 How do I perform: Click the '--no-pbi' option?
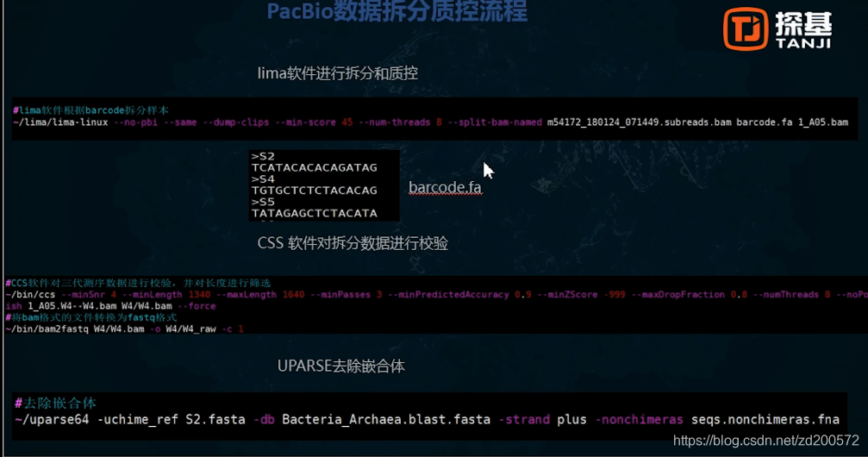tap(135, 122)
